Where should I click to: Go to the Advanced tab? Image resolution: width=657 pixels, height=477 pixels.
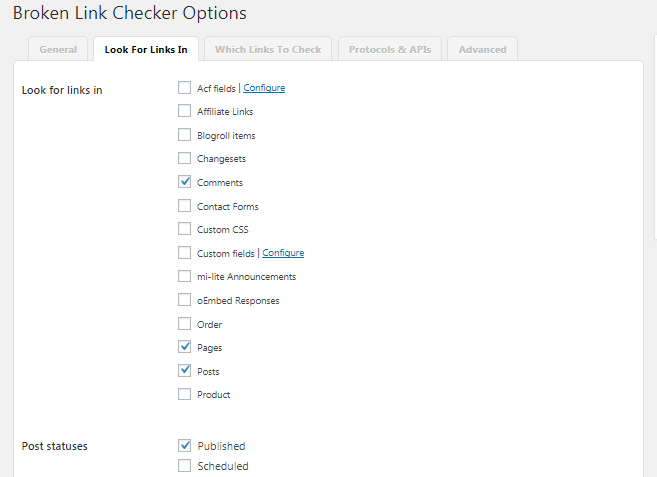tap(482, 49)
